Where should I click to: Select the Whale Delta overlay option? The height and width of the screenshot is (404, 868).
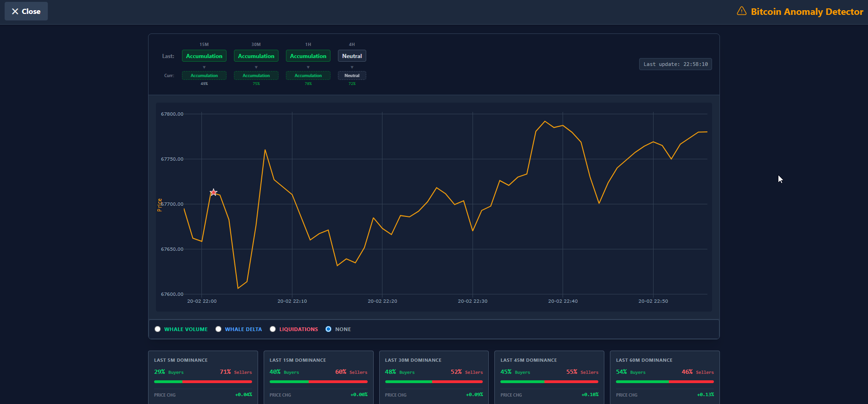(219, 329)
